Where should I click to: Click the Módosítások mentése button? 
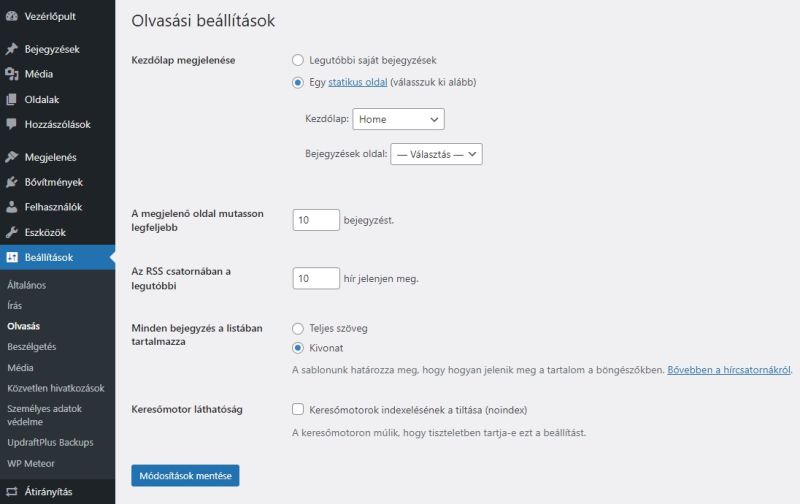click(185, 476)
